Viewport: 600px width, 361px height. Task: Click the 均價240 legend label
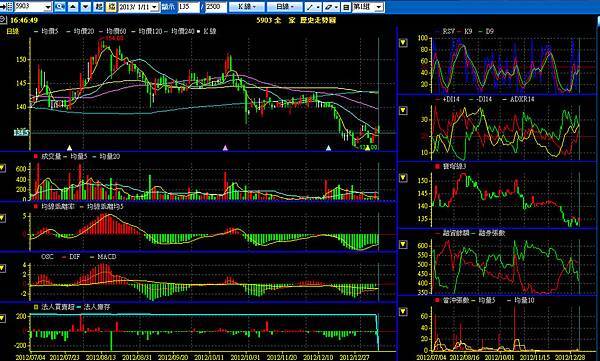coord(183,31)
